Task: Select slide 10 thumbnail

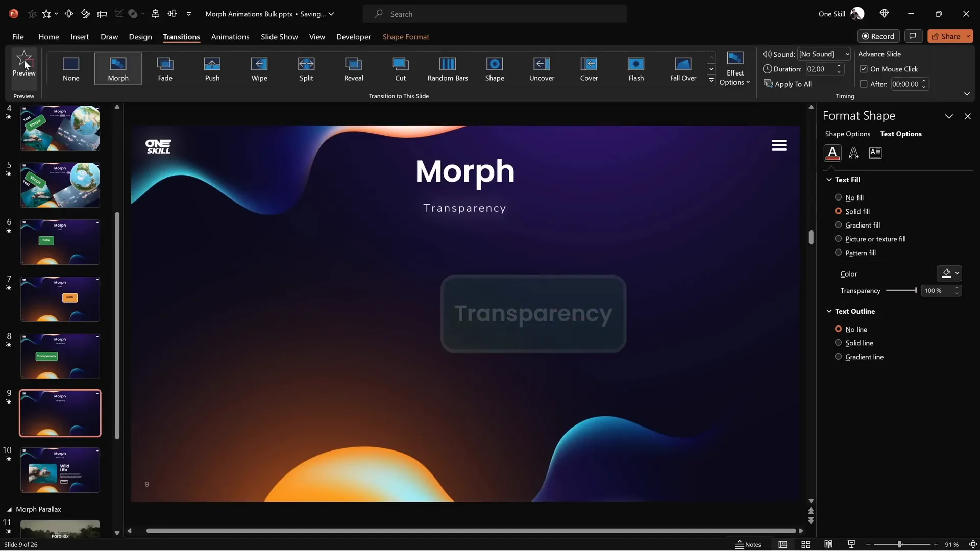Action: pos(60,470)
